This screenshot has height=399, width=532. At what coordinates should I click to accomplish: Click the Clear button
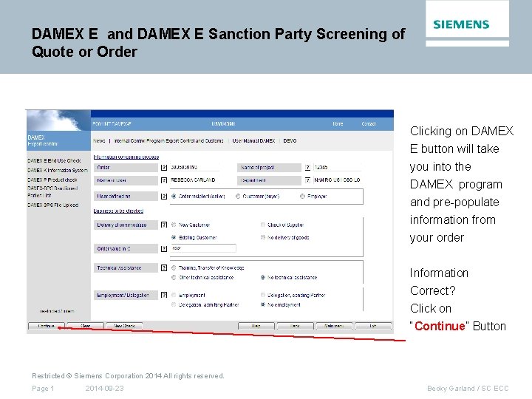[x=86, y=326]
